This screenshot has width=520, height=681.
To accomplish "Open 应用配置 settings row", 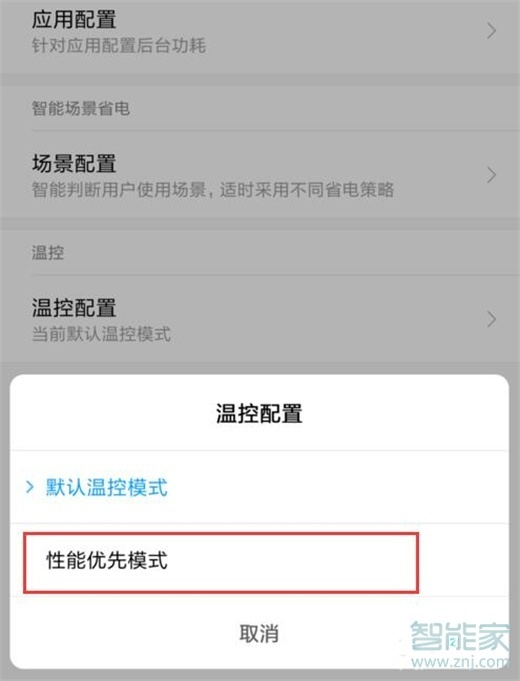I will point(260,33).
